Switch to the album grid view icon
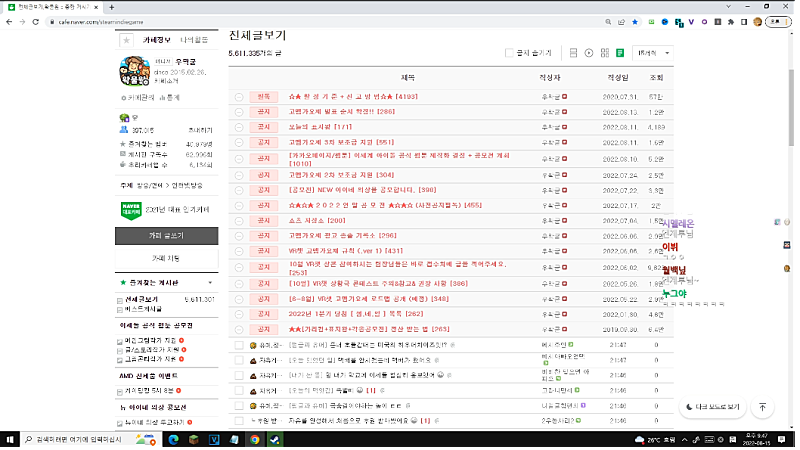800x450 pixels. (605, 52)
